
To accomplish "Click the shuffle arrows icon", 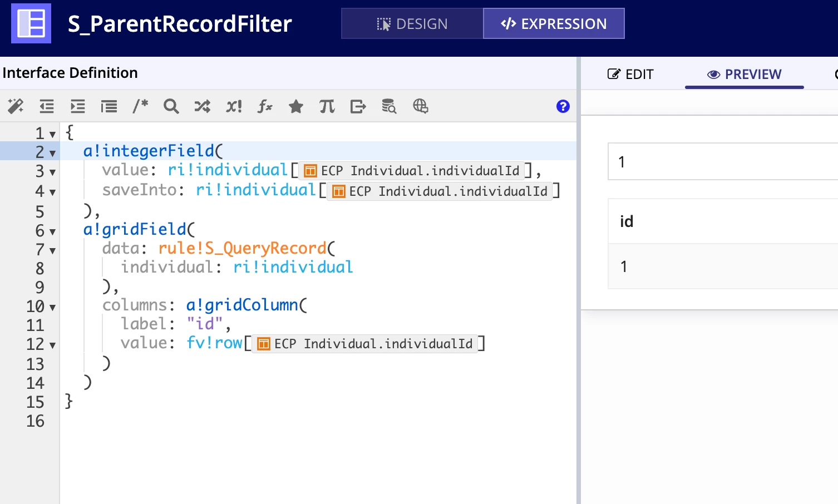I will [203, 106].
